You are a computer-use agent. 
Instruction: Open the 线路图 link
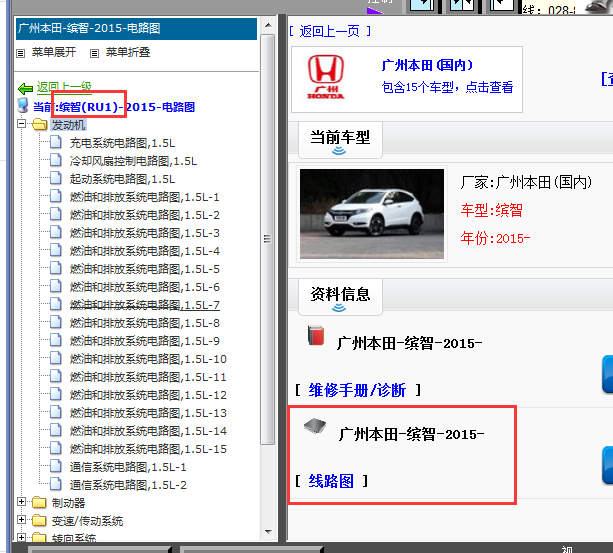click(331, 481)
